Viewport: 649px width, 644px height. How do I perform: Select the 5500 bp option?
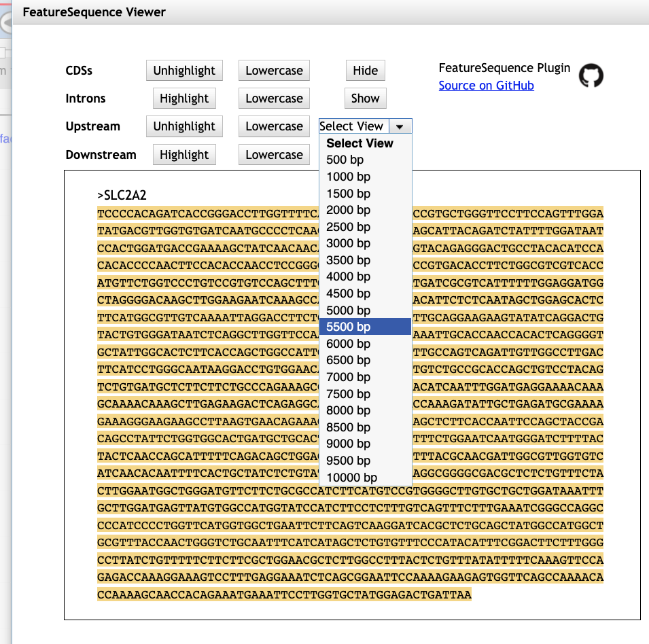[x=349, y=327]
